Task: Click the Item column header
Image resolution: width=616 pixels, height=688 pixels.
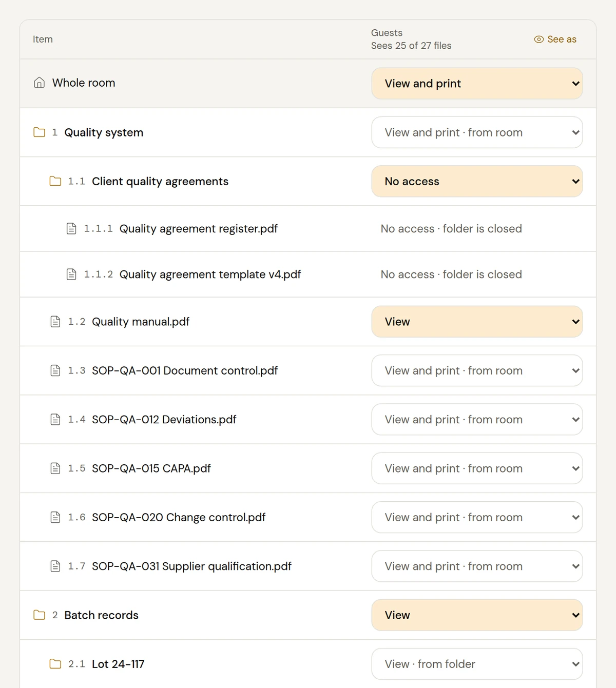Action: (x=43, y=39)
